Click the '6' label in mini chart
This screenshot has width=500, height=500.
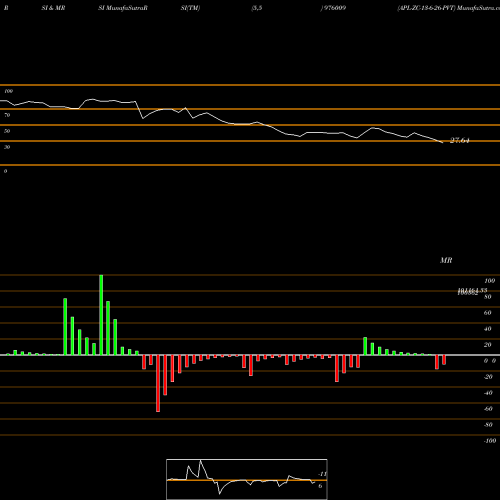[x=320, y=486]
